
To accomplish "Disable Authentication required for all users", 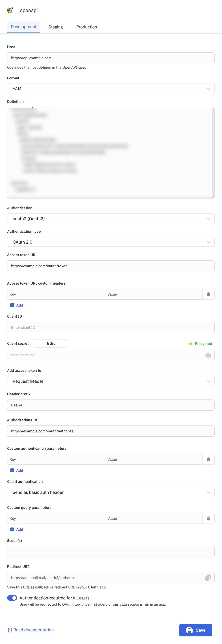I will [x=12, y=598].
